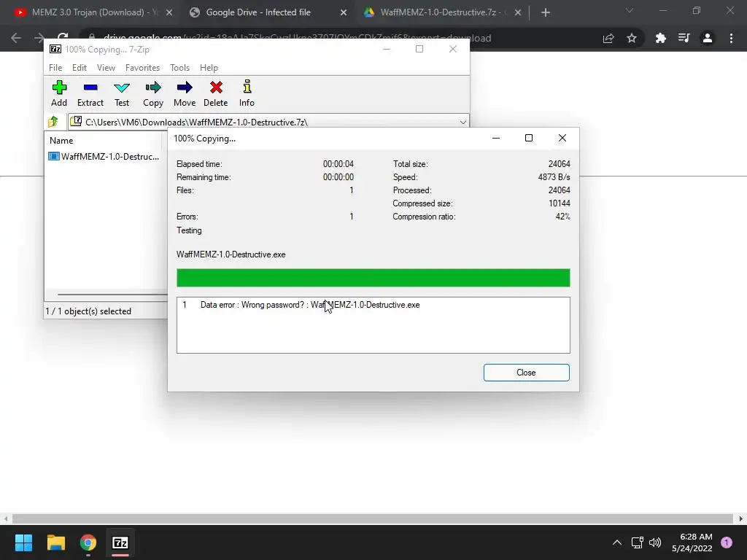
Task: Click the Copy tool in 7-Zip
Action: click(x=153, y=93)
